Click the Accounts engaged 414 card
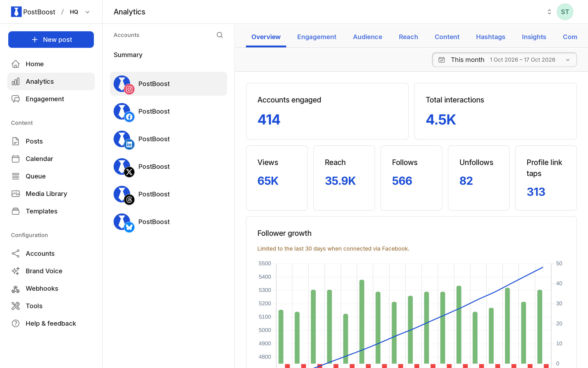 (327, 111)
